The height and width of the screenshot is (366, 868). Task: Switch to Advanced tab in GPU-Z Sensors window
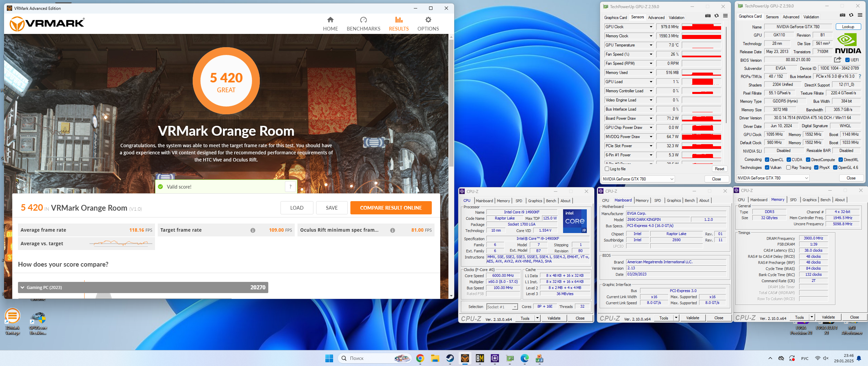(656, 18)
